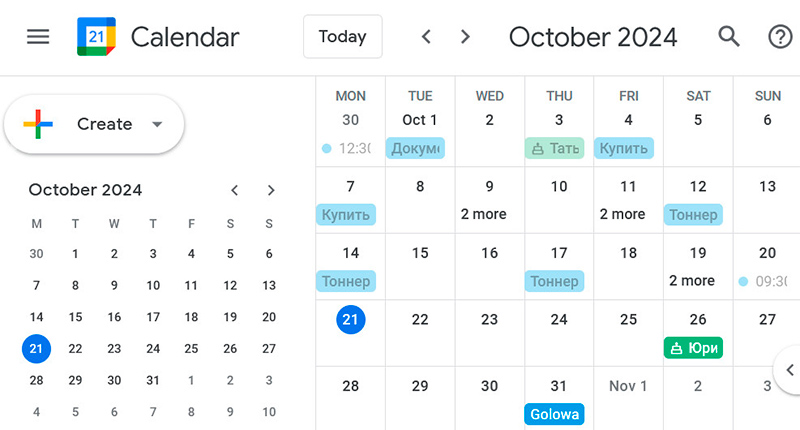Image resolution: width=800 pixels, height=430 pixels.
Task: Show previous month in mini calendar
Action: 234,190
